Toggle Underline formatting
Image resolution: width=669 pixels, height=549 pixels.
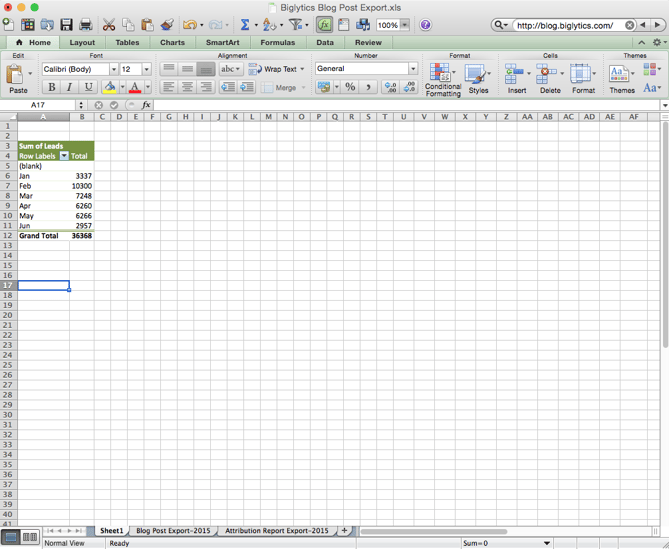(88, 87)
